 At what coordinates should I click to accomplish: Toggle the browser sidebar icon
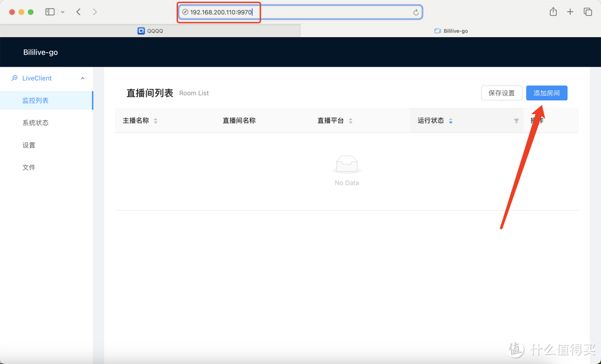(50, 11)
